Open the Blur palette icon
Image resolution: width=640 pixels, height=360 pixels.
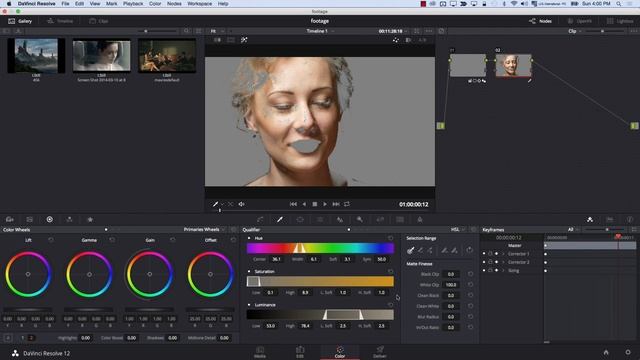[340, 220]
